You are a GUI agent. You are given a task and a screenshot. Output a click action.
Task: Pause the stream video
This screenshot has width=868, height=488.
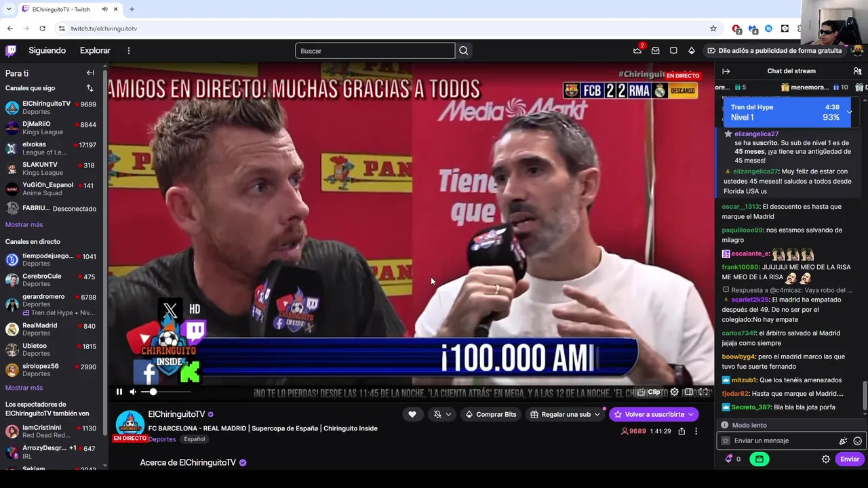pyautogui.click(x=119, y=392)
